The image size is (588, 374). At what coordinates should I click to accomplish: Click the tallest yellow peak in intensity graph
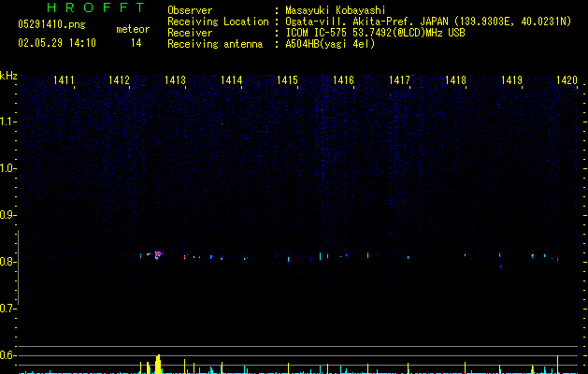coord(158,364)
